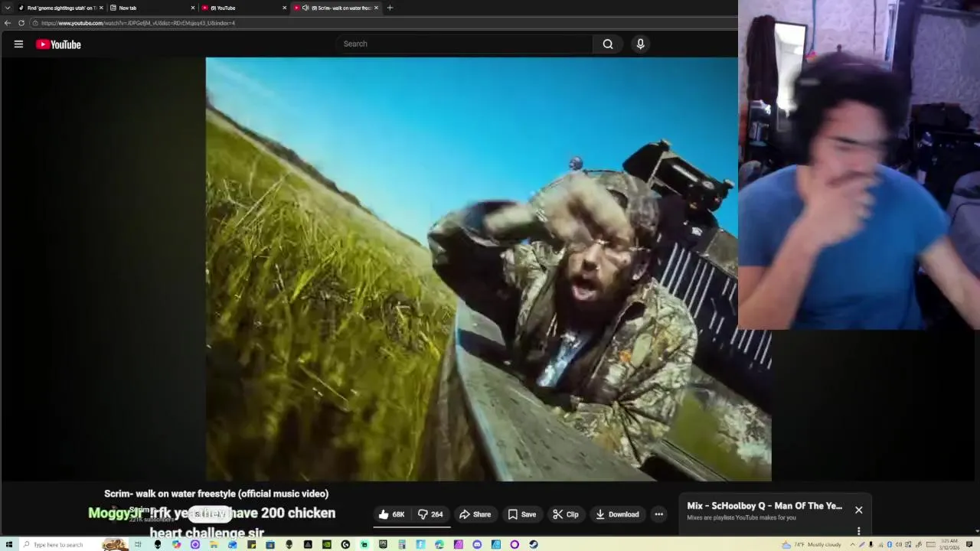This screenshot has width=980, height=551.
Task: Show hidden system tray icons chevron
Action: pyautogui.click(x=852, y=544)
